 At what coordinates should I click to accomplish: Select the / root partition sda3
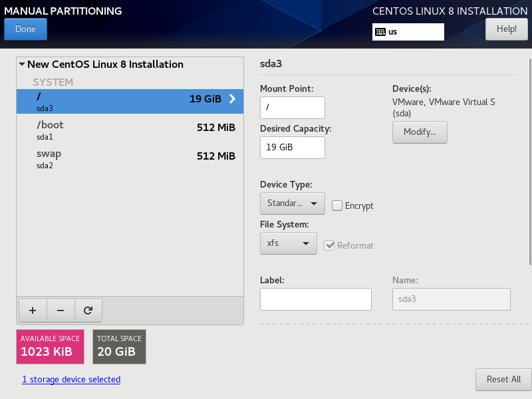pyautogui.click(x=130, y=101)
